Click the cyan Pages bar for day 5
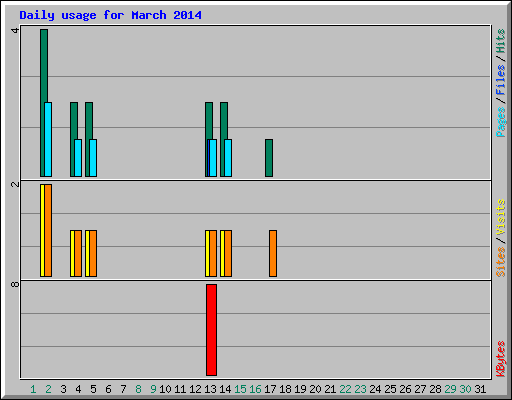Screen dimensions: 512x400 93,158
